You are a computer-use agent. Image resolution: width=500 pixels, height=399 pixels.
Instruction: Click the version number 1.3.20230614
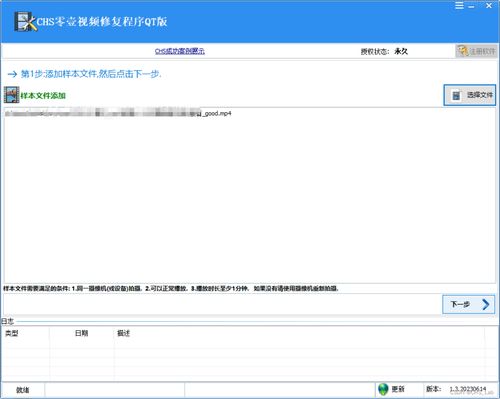[468, 389]
